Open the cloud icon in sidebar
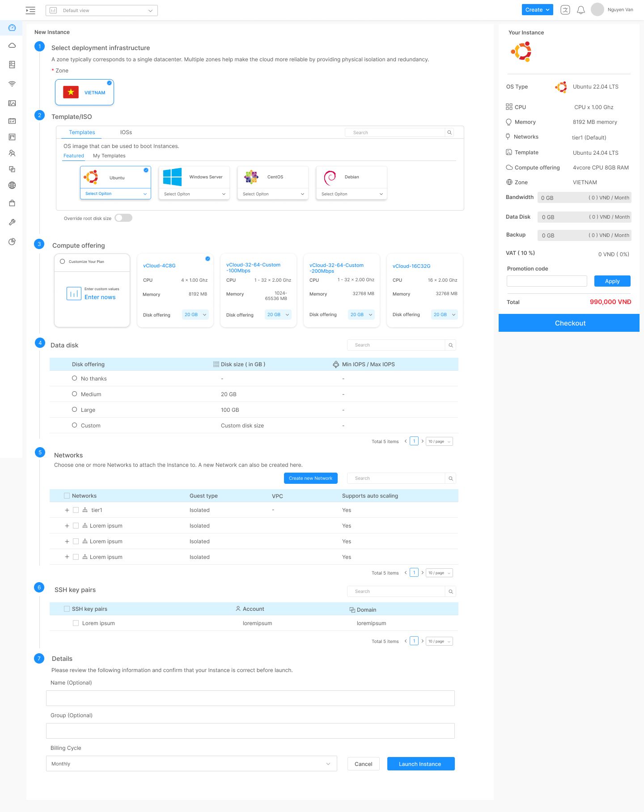The width and height of the screenshot is (644, 812). tap(12, 46)
